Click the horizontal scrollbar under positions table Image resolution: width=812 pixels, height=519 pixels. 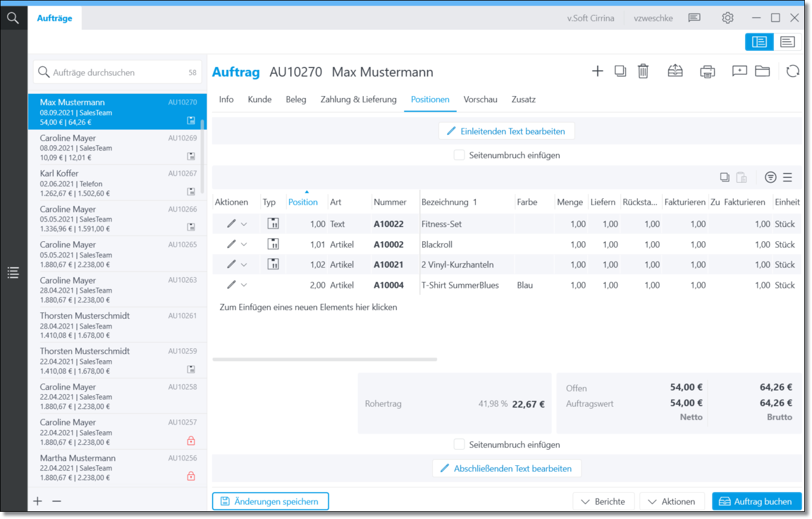click(x=324, y=360)
